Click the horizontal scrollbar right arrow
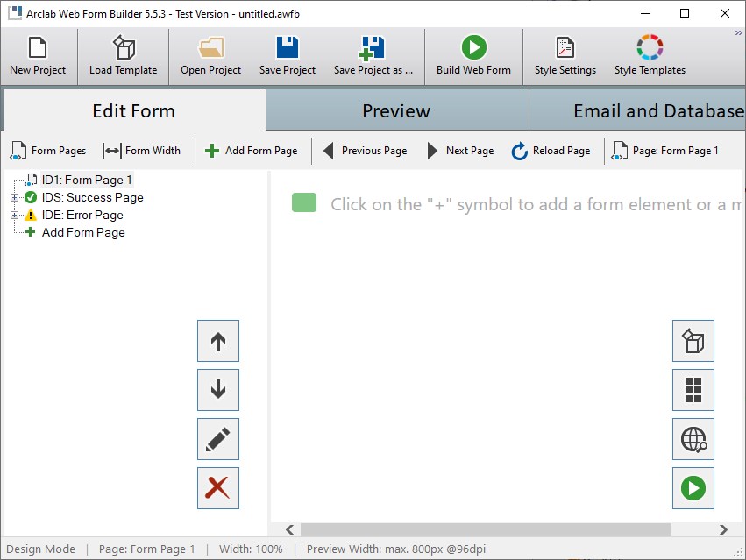The height and width of the screenshot is (560, 746). pos(724,529)
